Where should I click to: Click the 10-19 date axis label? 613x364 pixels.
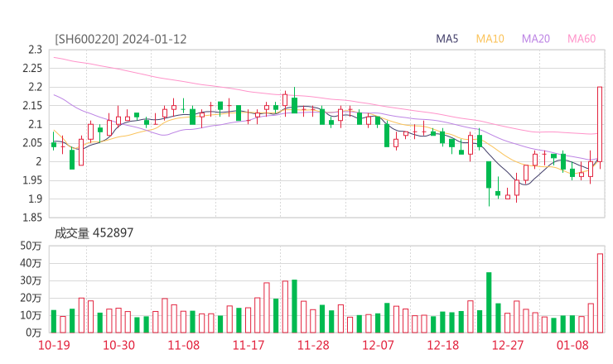(x=54, y=345)
